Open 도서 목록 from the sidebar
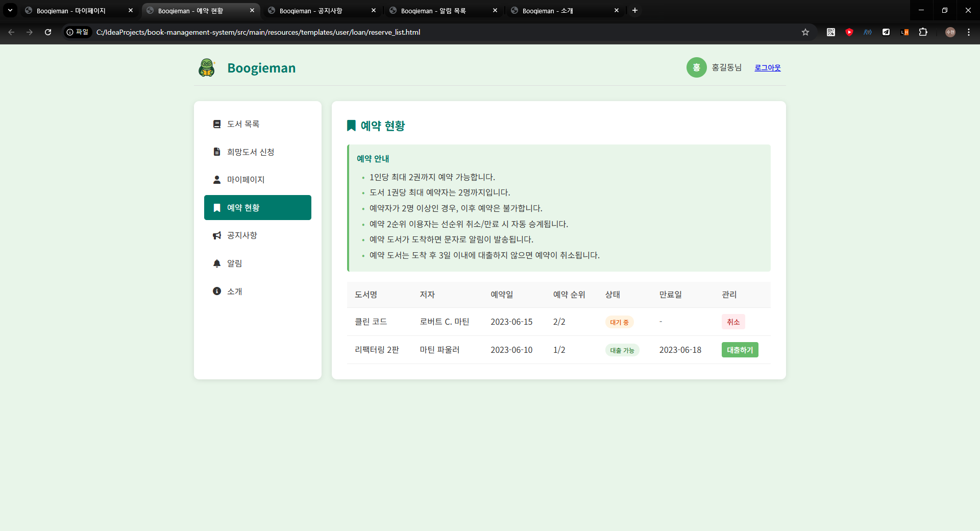The width and height of the screenshot is (980, 531). (x=243, y=124)
